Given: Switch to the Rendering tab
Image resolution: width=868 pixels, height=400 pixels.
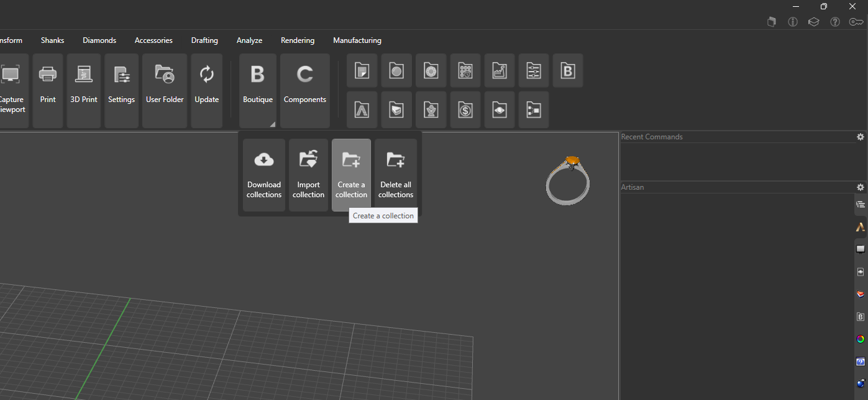Looking at the screenshot, I should click(298, 40).
